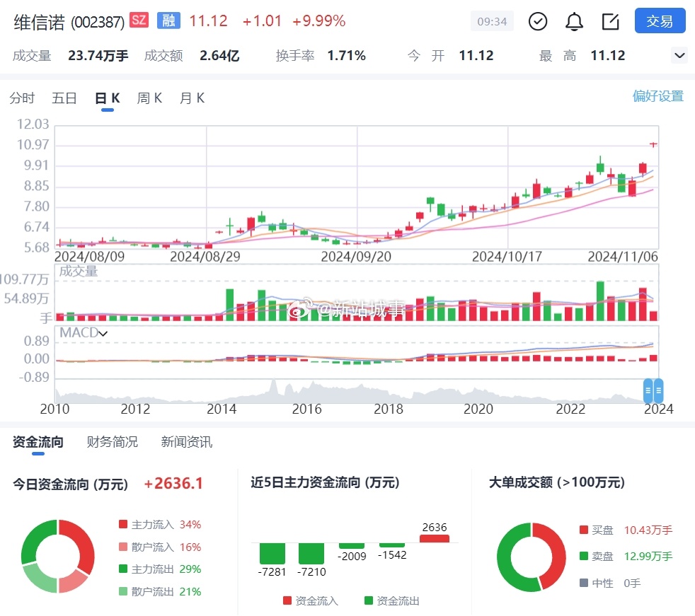The image size is (695, 616).
Task: Click the green -7210 outflow bar
Action: point(311,554)
